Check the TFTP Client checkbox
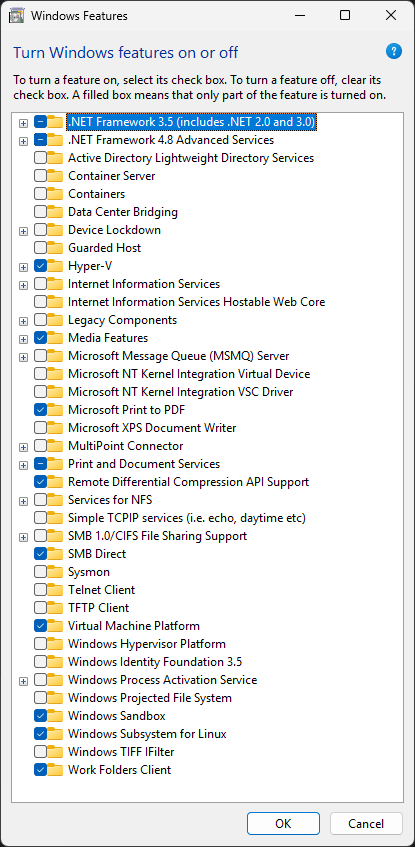 click(40, 608)
